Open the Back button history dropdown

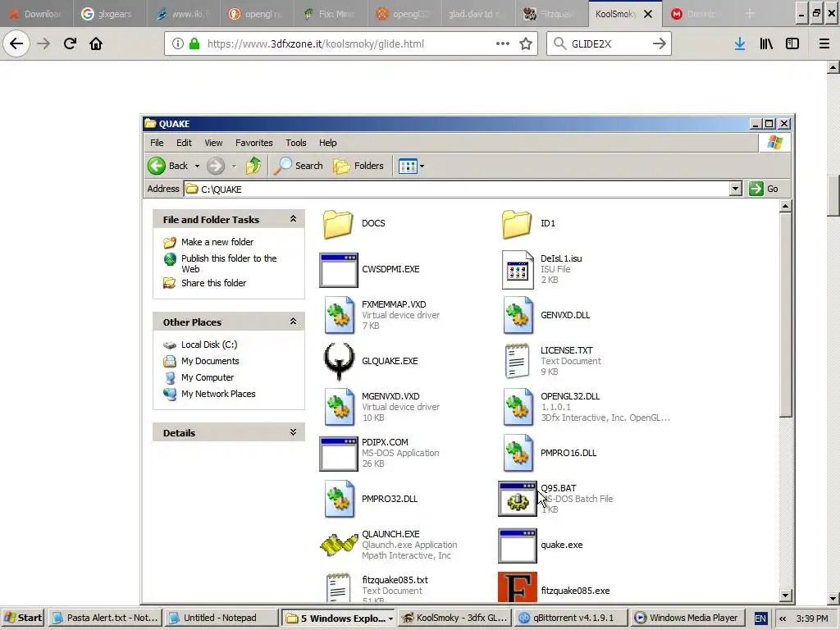click(x=197, y=166)
